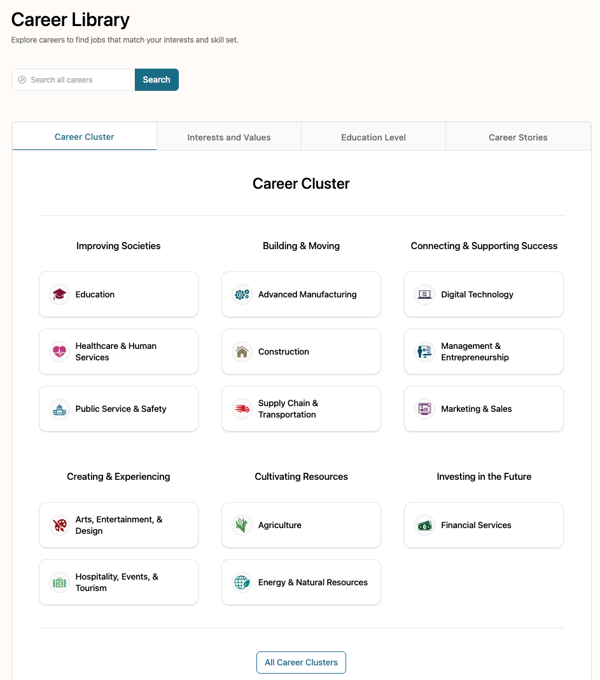This screenshot has width=600, height=680.
Task: Click the Arts, Entertainment, & Design palette icon
Action: click(59, 525)
